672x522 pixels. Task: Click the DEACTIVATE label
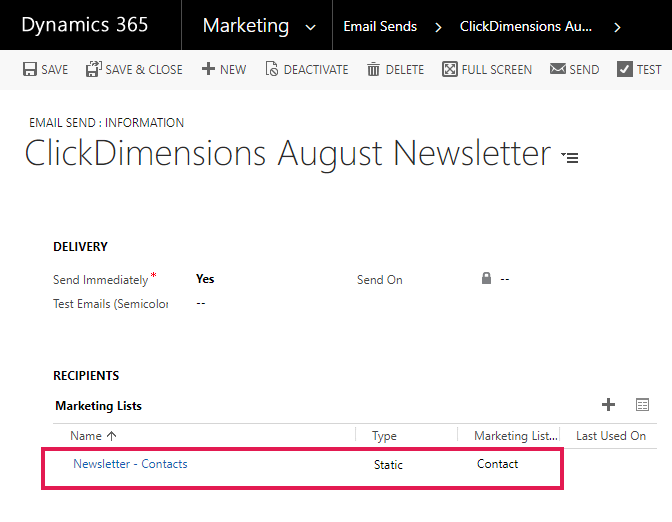(316, 70)
